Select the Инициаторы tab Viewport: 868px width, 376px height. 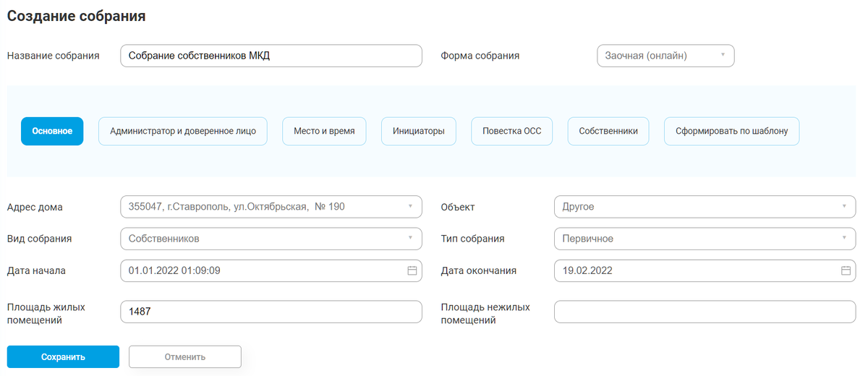click(419, 132)
